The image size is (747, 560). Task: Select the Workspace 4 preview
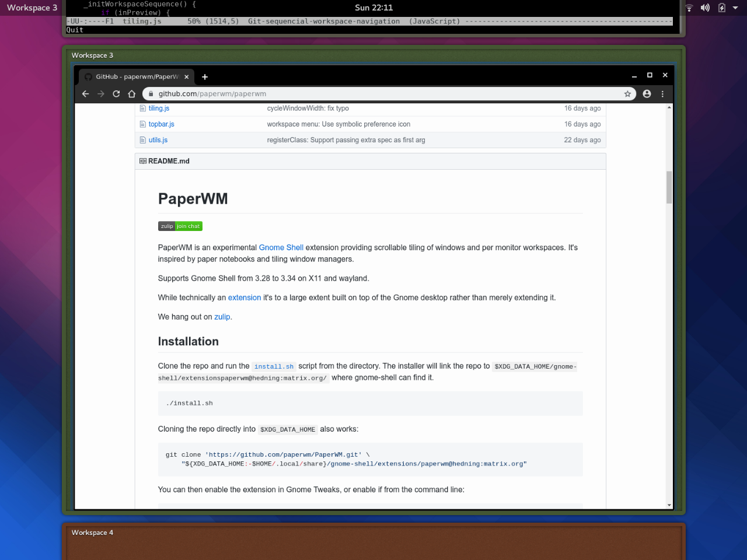[373, 542]
